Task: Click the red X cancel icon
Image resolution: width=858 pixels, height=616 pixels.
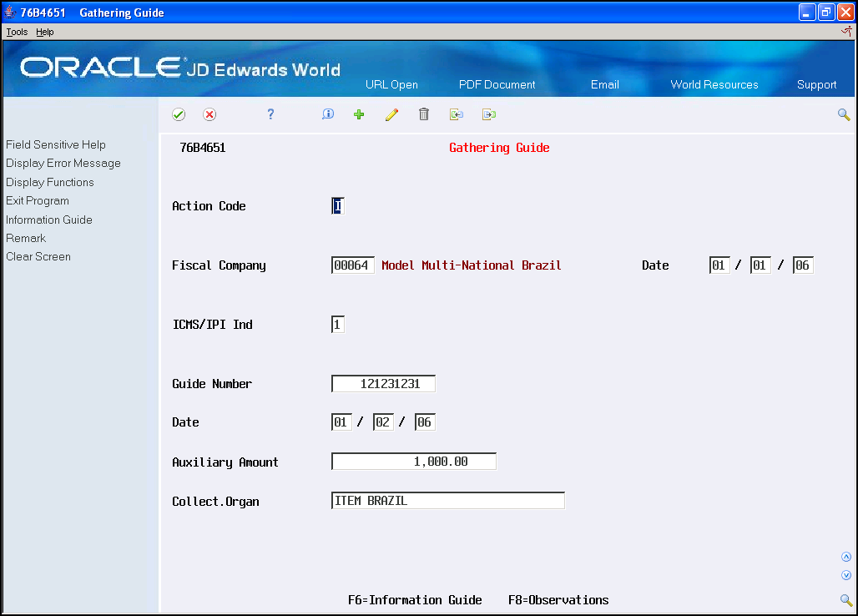Action: click(x=209, y=114)
